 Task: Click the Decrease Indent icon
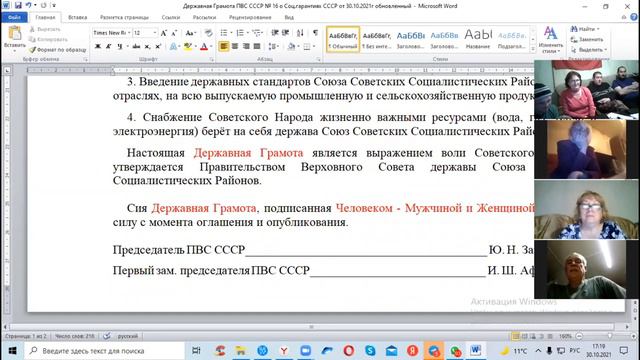275,33
